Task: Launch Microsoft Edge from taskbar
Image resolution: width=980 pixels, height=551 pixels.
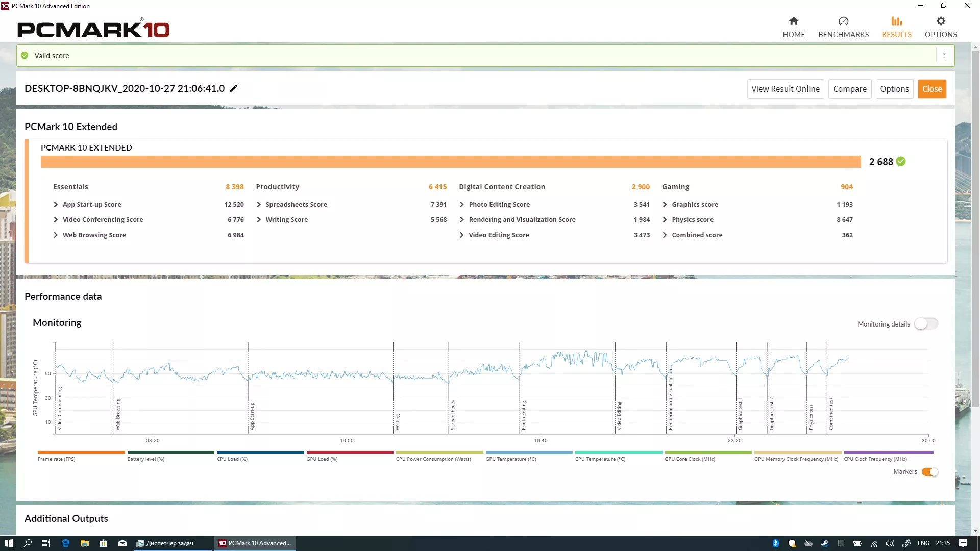Action: pyautogui.click(x=66, y=543)
